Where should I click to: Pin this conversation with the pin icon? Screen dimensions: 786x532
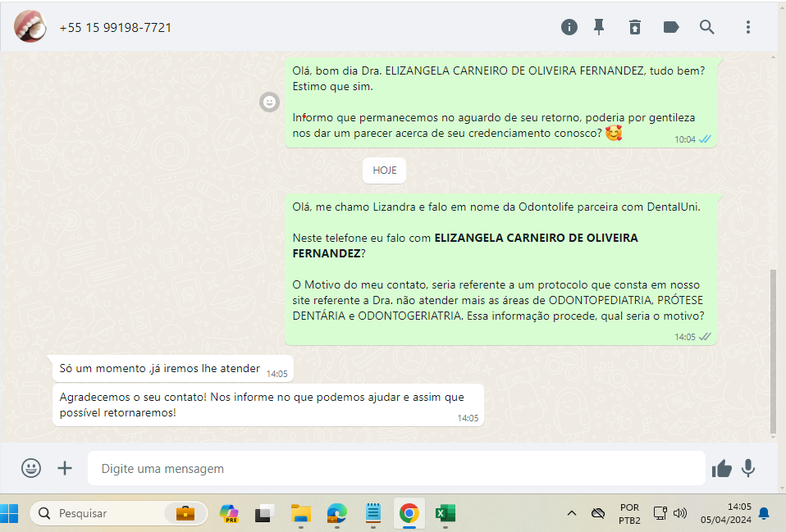[599, 27]
